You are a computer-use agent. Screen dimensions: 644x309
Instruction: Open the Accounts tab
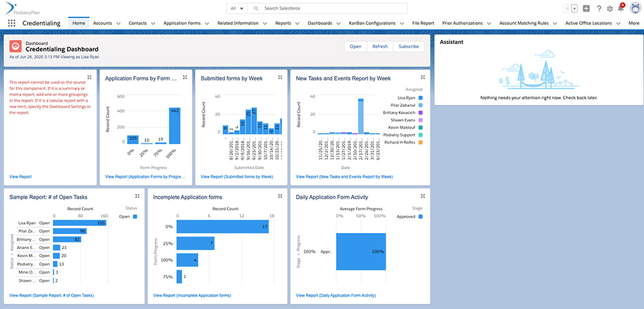[102, 23]
